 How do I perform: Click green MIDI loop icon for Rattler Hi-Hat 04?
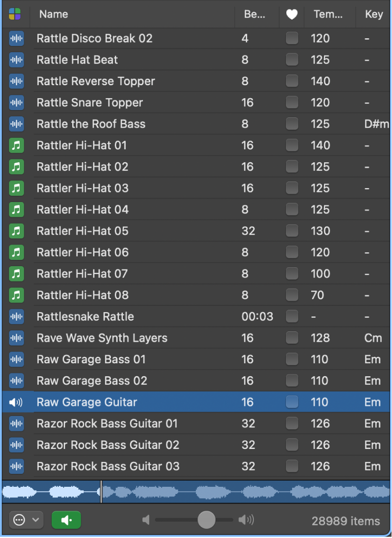[x=16, y=210]
